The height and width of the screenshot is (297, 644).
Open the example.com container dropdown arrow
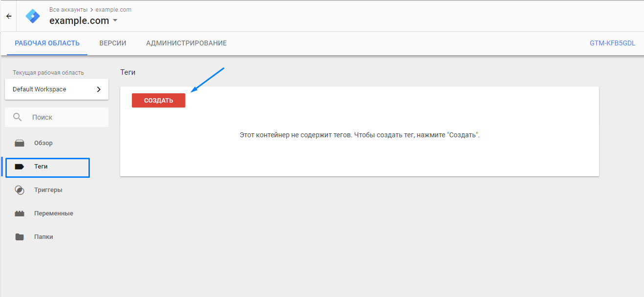115,21
